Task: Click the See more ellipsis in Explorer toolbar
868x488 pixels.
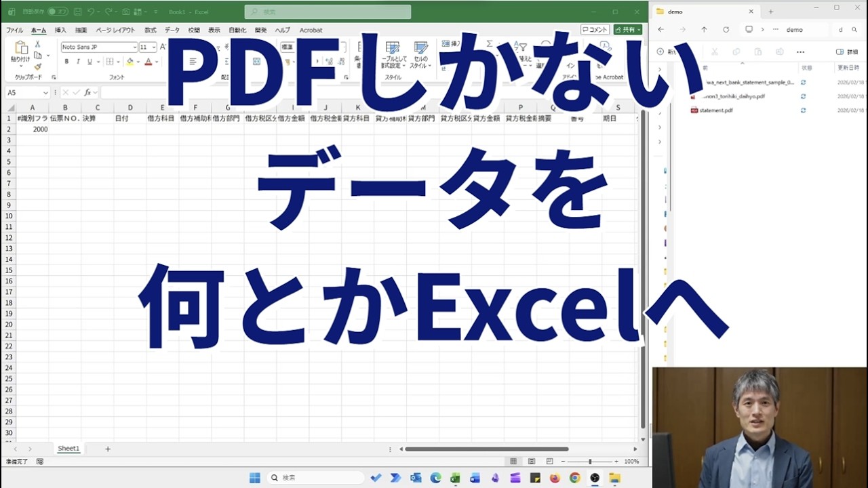Action: click(800, 52)
